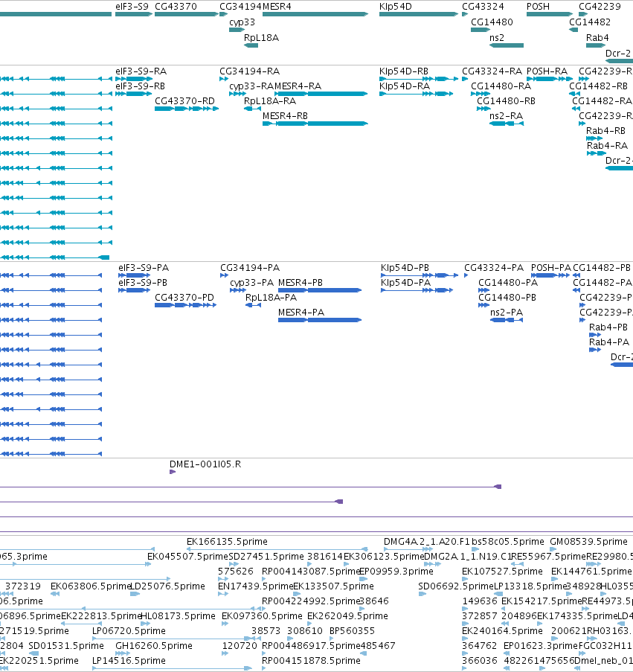Click the LP06720.5prime EST label
The width and height of the screenshot is (633, 672).
(x=129, y=631)
